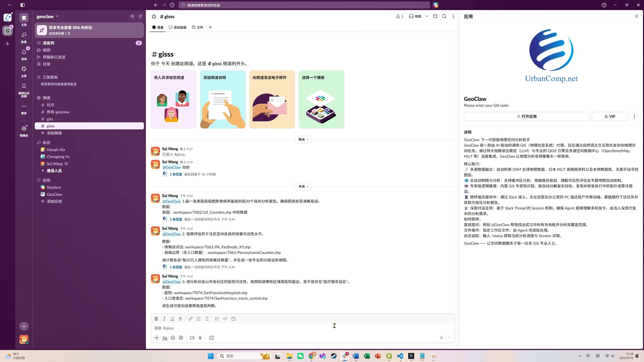This screenshot has height=362, width=644.
Task: Expand the huddle options dropdown
Action: pyautogui.click(x=427, y=16)
